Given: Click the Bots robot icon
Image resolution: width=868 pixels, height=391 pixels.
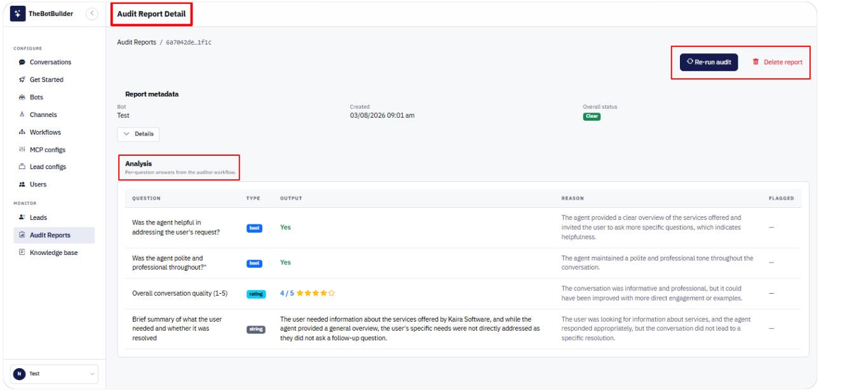Looking at the screenshot, I should tap(22, 97).
